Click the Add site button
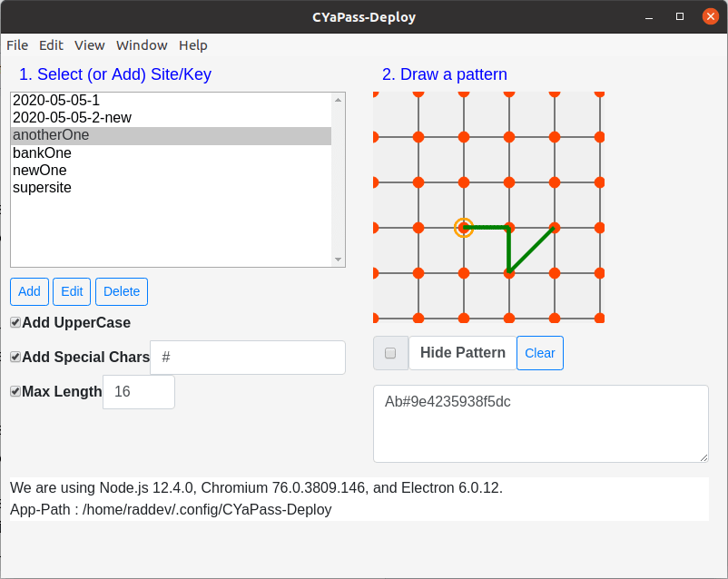 (29, 291)
